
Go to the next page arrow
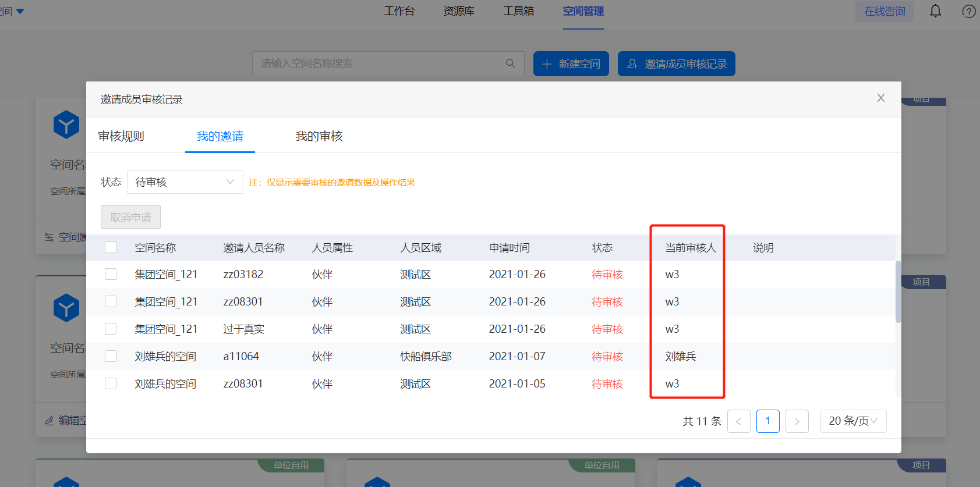(x=797, y=421)
